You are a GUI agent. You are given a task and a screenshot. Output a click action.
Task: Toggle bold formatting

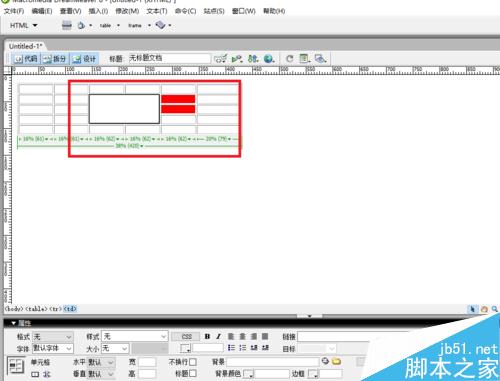[207, 336]
